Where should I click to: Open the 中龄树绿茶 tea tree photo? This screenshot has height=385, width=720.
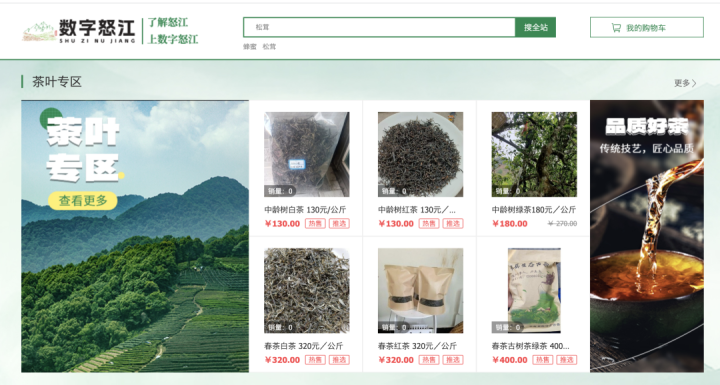[534, 154]
